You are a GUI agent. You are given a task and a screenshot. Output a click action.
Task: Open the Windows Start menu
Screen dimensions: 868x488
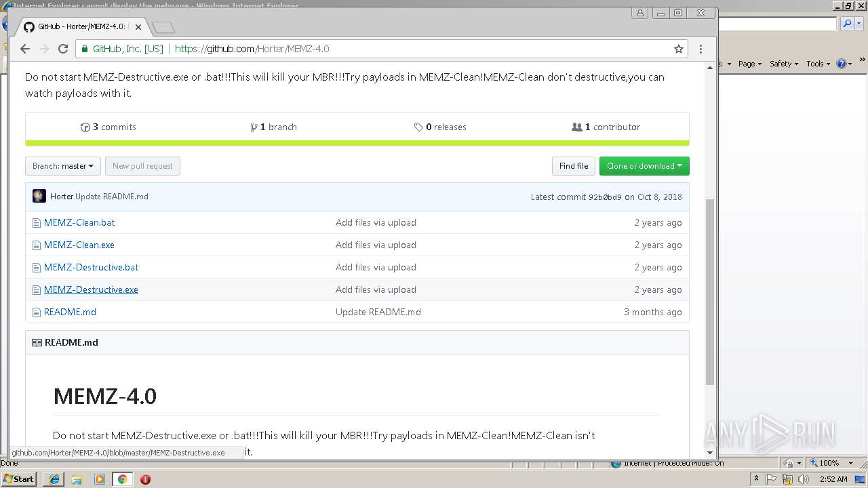click(18, 479)
